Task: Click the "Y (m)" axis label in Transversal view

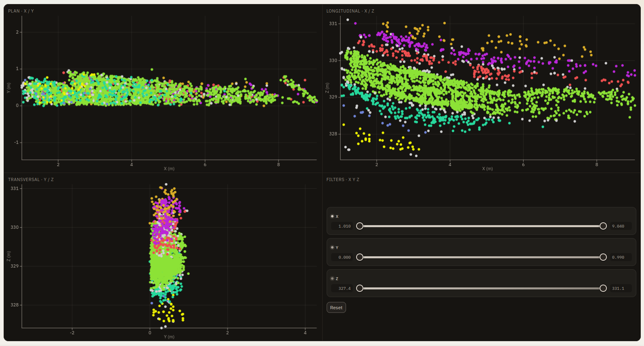Action: pyautogui.click(x=169, y=337)
